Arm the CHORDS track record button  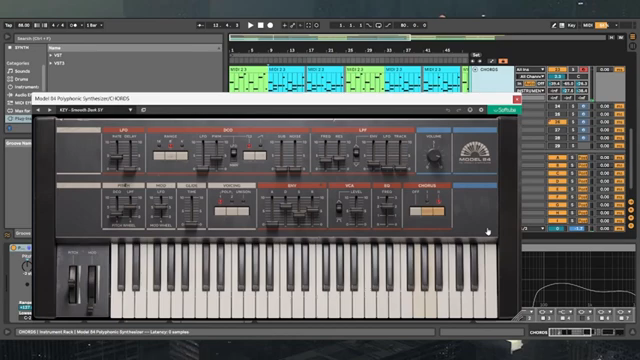tap(584, 70)
